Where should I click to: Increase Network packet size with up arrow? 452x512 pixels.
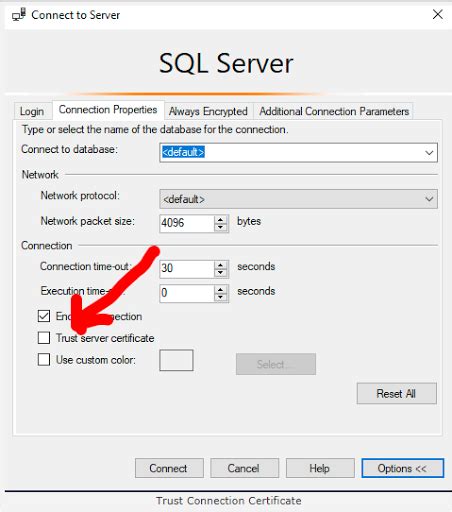pos(220,220)
